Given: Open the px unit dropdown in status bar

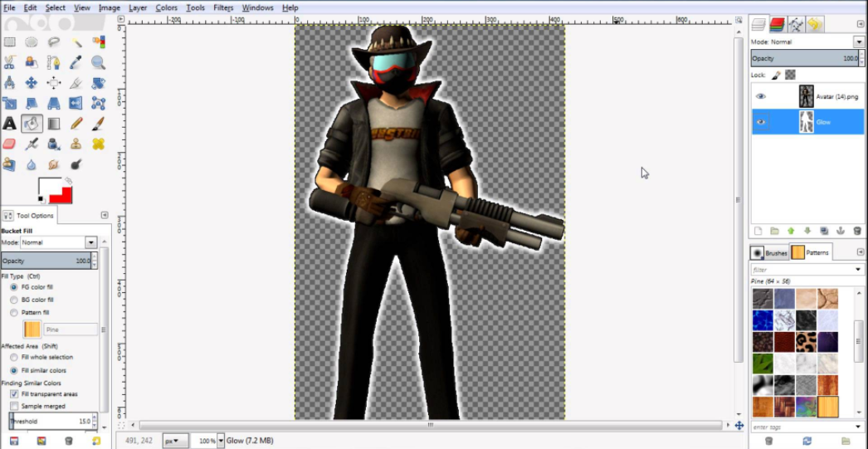Looking at the screenshot, I should tap(175, 441).
